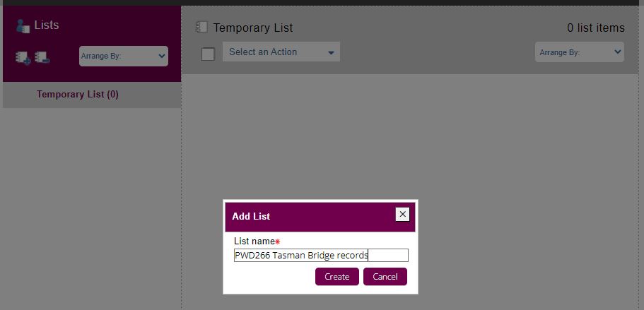Click the Lists sidebar heading

pos(47,25)
